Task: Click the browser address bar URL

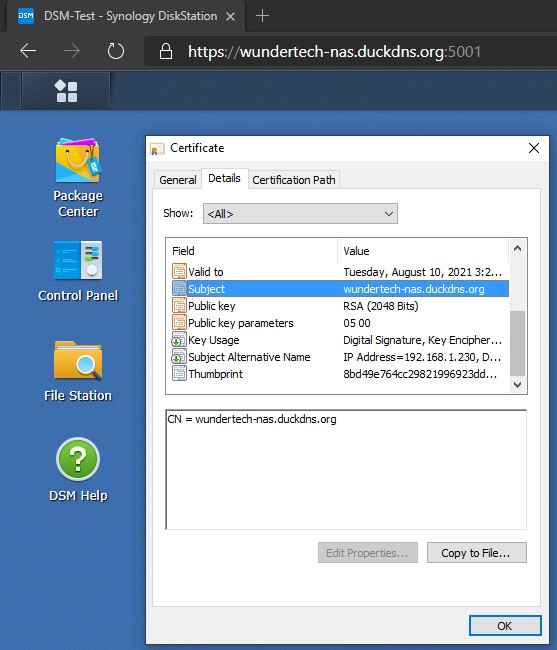Action: pos(334,52)
